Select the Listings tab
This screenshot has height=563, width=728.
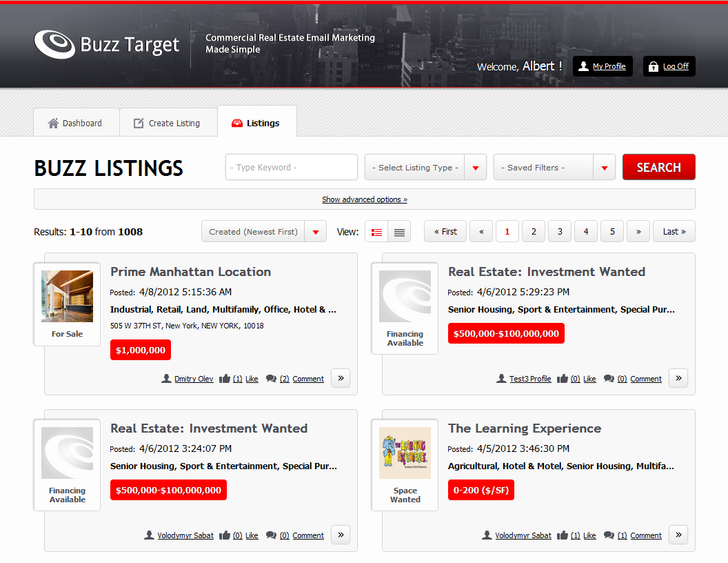click(x=256, y=124)
